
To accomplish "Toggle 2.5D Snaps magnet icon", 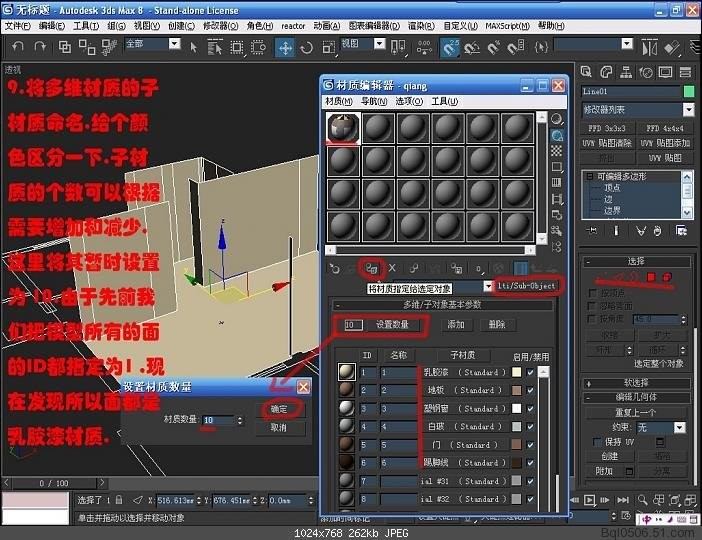I will [450, 47].
